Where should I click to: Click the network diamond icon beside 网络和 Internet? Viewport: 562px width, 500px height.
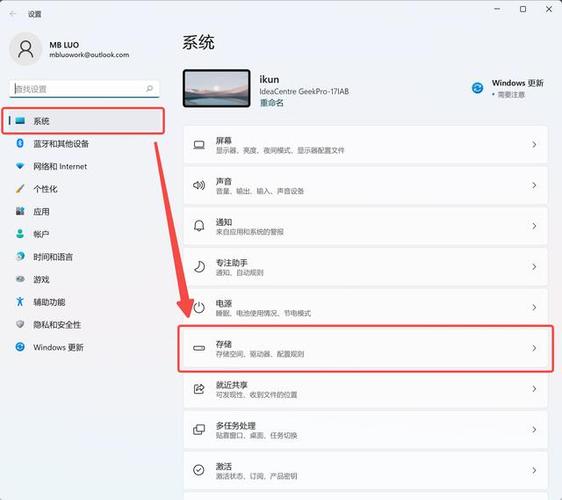pos(20,166)
